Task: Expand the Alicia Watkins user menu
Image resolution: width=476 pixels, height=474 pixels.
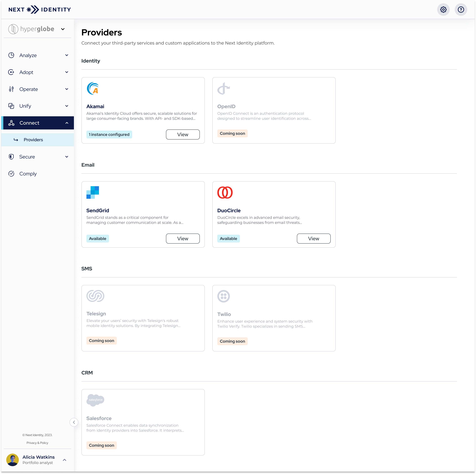Action: click(65, 460)
